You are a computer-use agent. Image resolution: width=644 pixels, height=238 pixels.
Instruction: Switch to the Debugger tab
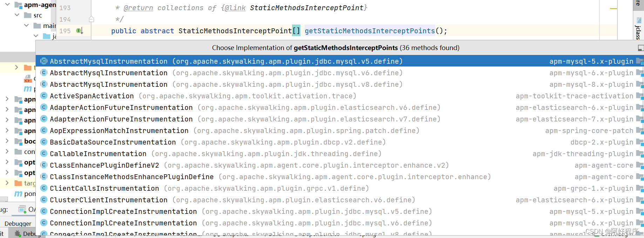tap(18, 224)
